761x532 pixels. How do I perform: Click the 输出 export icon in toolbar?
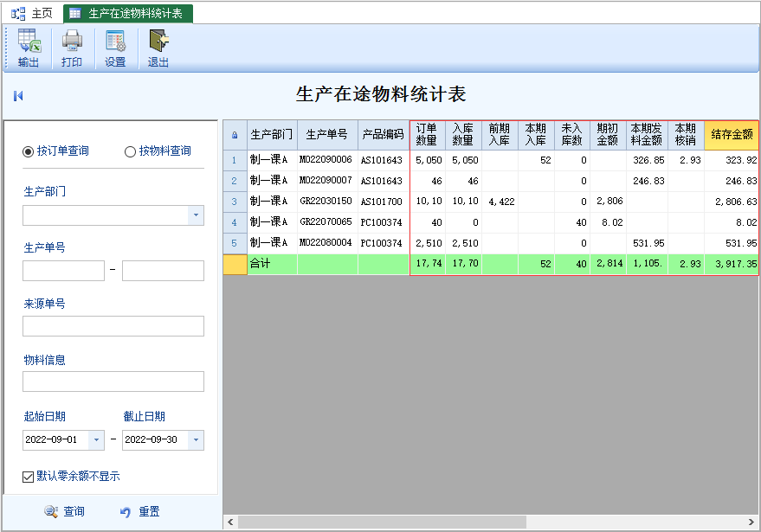tap(29, 48)
